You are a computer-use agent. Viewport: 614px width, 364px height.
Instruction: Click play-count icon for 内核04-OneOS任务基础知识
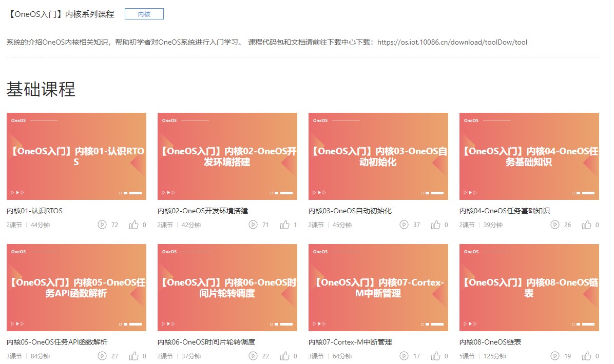(x=555, y=225)
